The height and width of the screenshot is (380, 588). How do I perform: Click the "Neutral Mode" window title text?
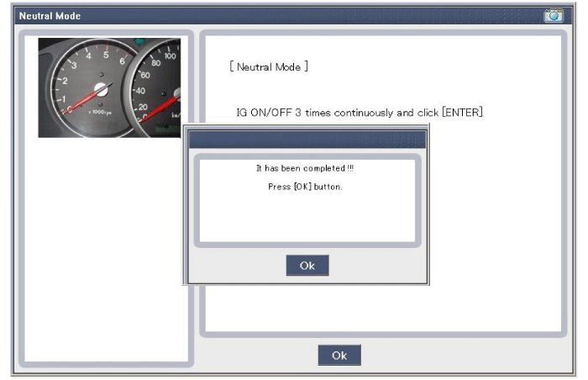(x=50, y=15)
